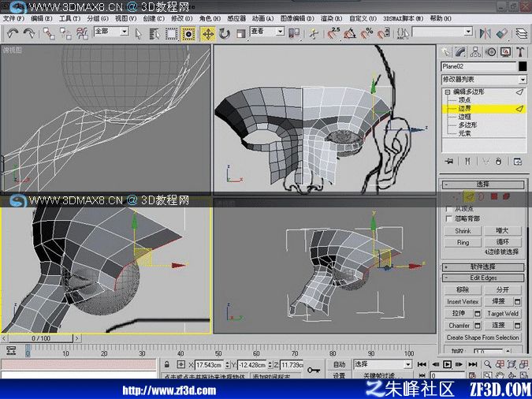Viewport: 532px width, 399px height.
Task: Enable the 忽略背部 checkbox
Action: [449, 218]
